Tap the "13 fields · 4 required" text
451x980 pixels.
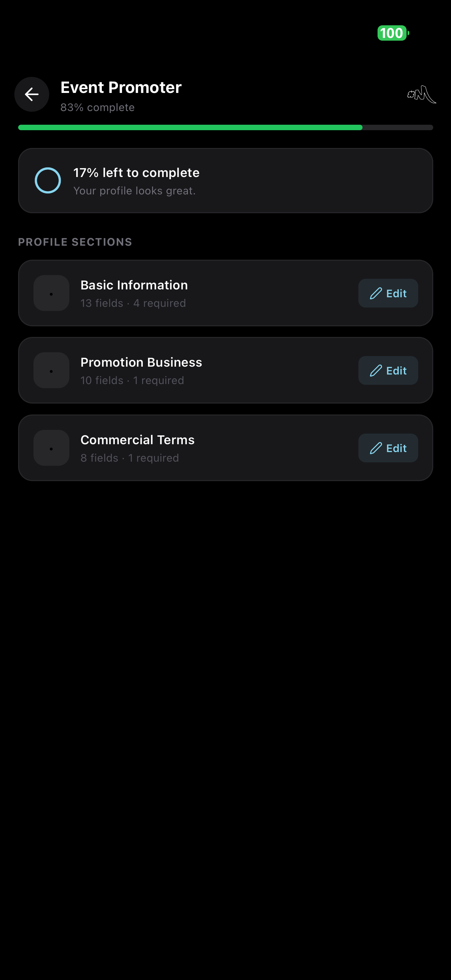(133, 303)
